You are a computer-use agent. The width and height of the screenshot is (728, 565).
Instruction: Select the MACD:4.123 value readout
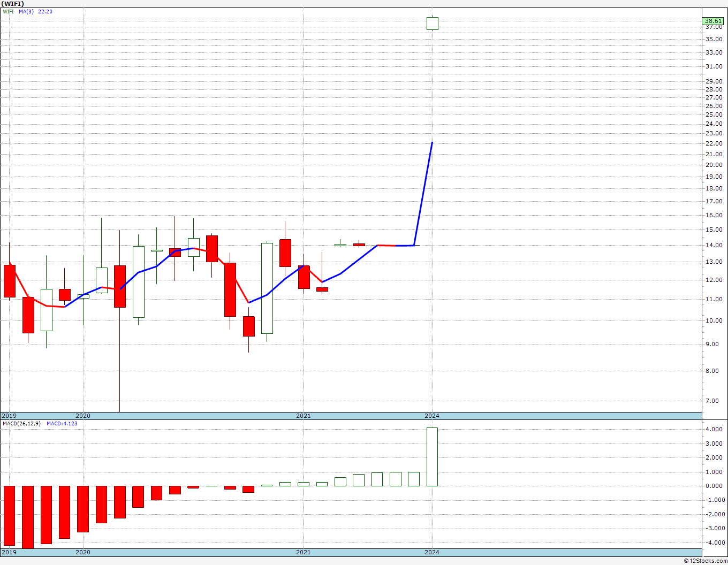62,424
